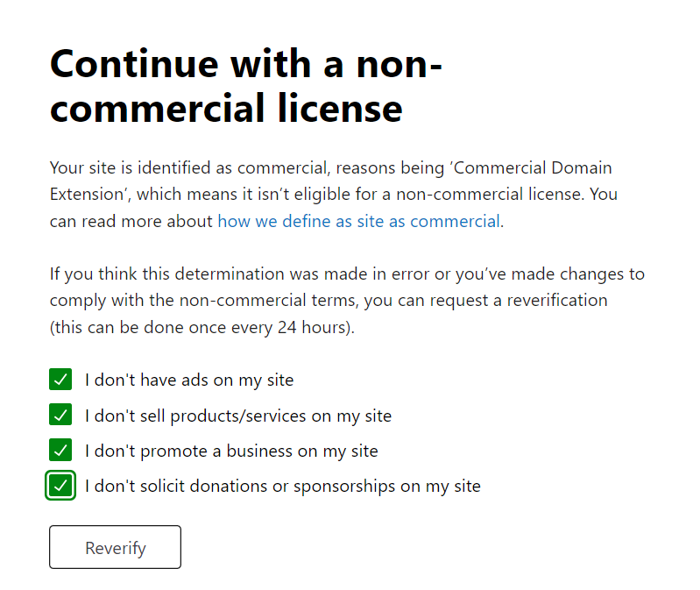Toggle the "I don't promote a business" checkbox
This screenshot has width=700, height=590.
coord(60,451)
